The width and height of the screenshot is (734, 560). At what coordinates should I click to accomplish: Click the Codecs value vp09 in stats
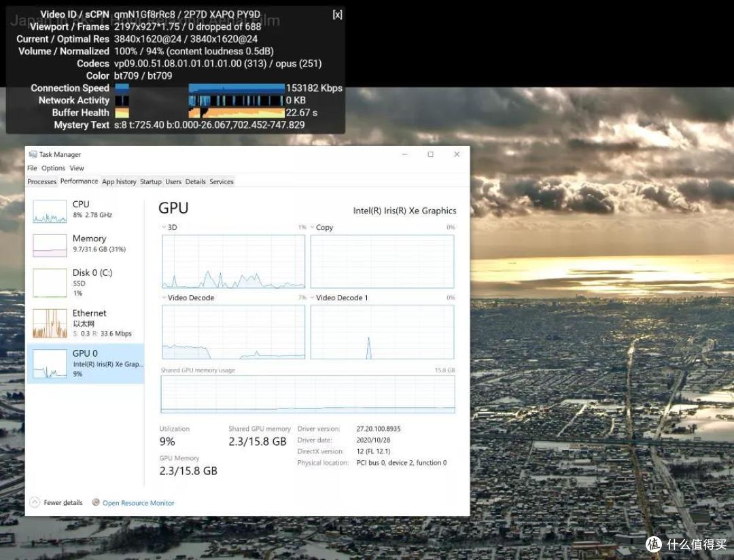[x=217, y=64]
